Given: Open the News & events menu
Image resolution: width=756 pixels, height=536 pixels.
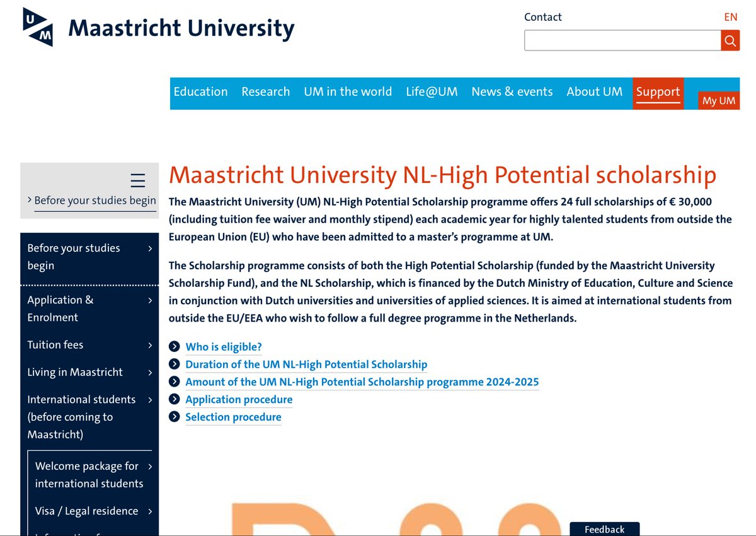Looking at the screenshot, I should (512, 92).
